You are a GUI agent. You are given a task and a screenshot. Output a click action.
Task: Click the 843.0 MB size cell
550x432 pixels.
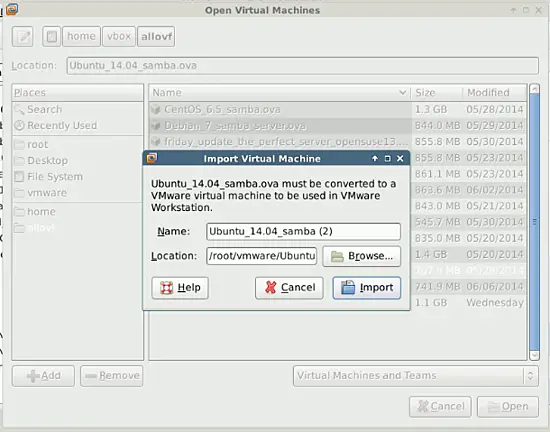click(437, 206)
